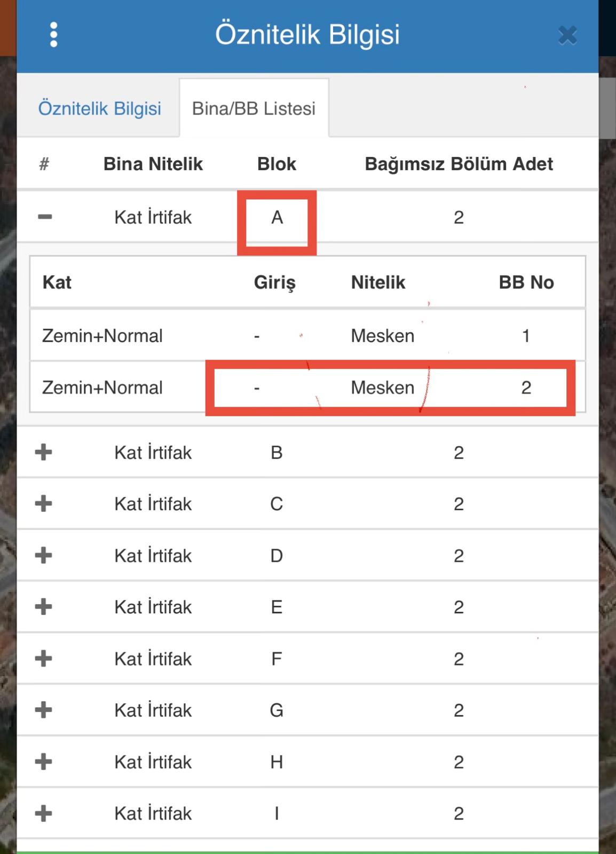Click the Bağımsız Bölüm Adet column header
This screenshot has width=616, height=854.
459,164
